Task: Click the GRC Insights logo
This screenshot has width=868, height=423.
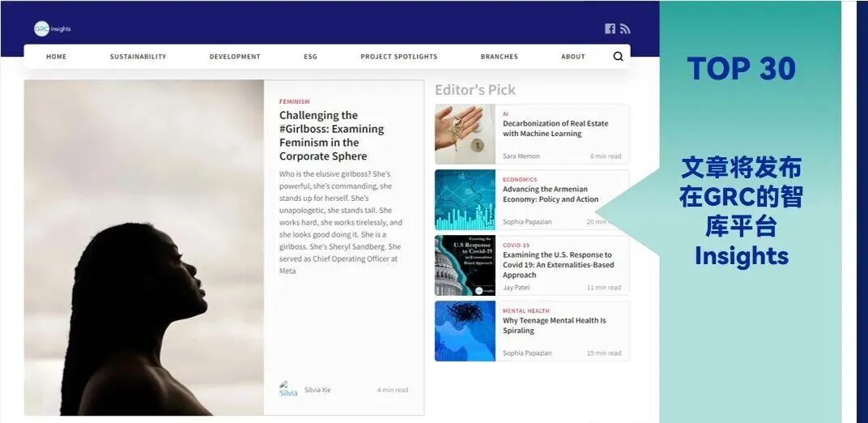Action: click(52, 29)
